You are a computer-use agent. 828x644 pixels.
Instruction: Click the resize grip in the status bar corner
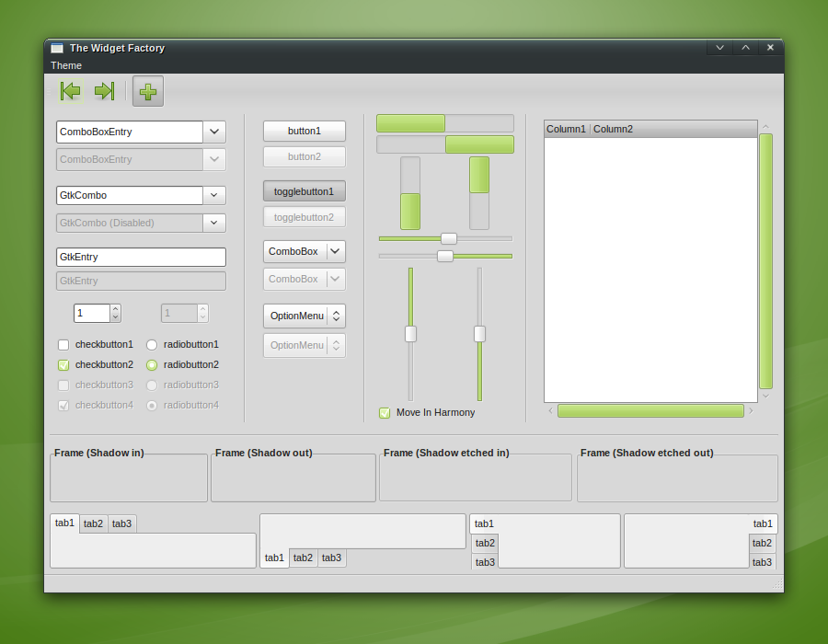(777, 584)
